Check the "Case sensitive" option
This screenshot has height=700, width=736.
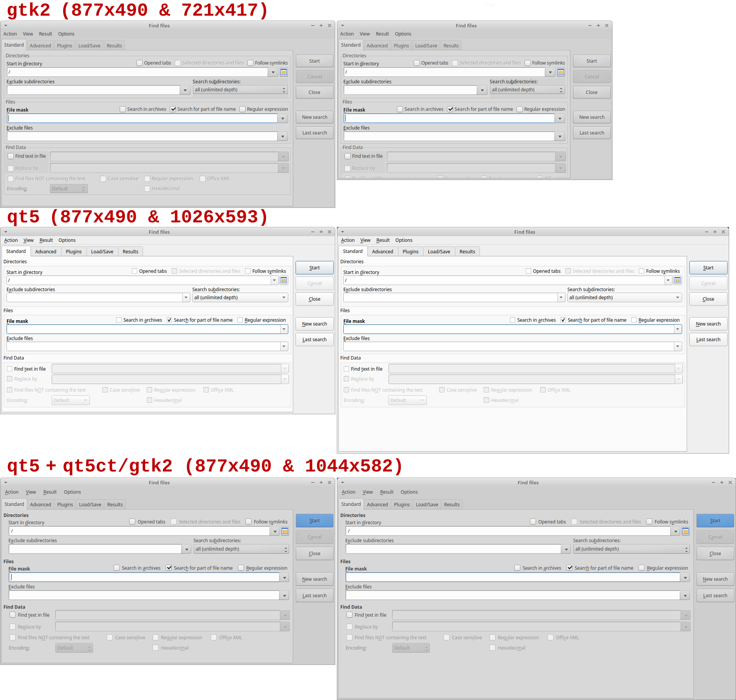(x=103, y=178)
